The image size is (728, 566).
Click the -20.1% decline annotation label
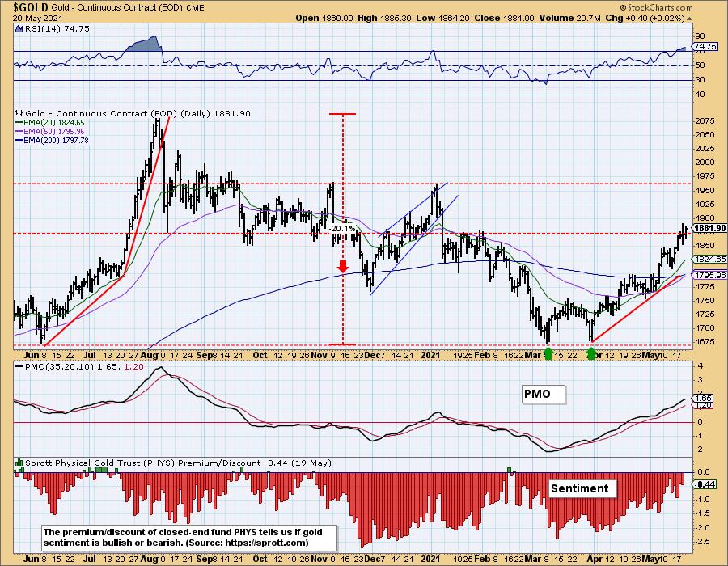(342, 229)
